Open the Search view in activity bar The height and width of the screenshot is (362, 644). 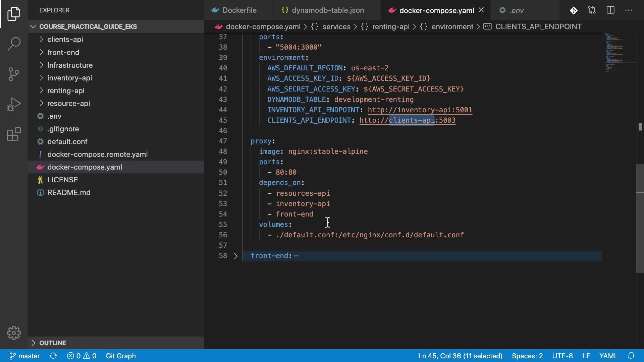point(14,44)
